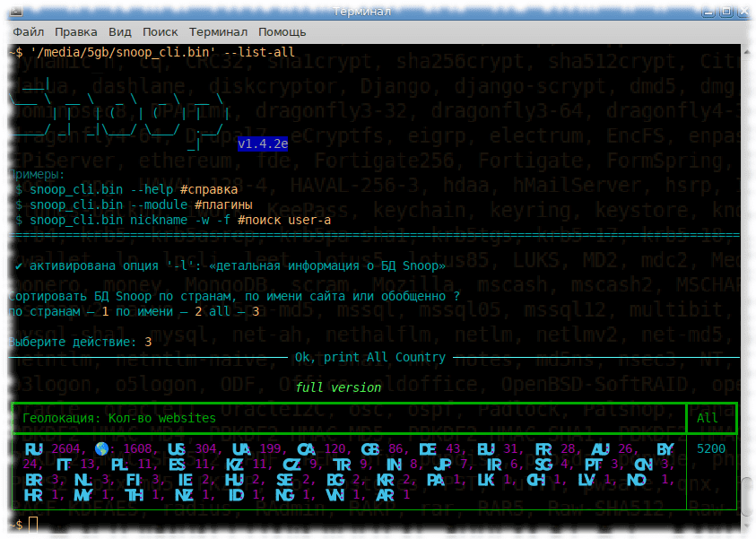Click the globe icon in the geolocation list
This screenshot has height=539, width=756.
pyautogui.click(x=102, y=448)
